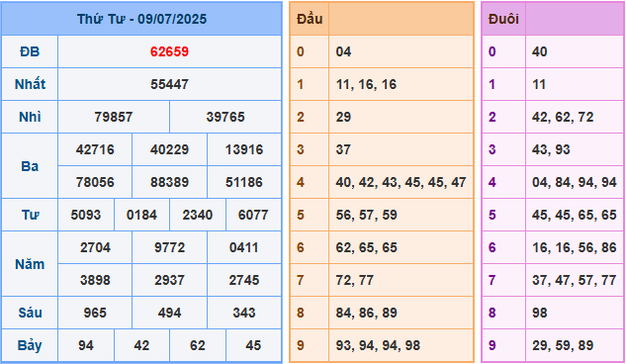Select the red special prize number 62659
The image size is (626, 364).
pyautogui.click(x=169, y=51)
